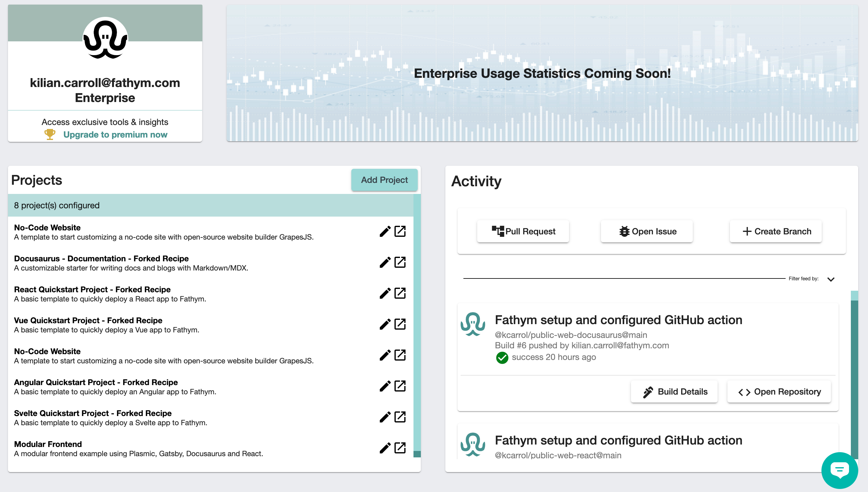Click the Open Issue button
This screenshot has width=868, height=492.
click(647, 232)
